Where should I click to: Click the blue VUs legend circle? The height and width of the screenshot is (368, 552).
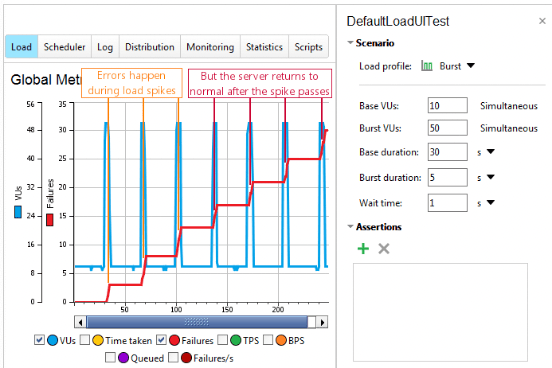point(52,340)
